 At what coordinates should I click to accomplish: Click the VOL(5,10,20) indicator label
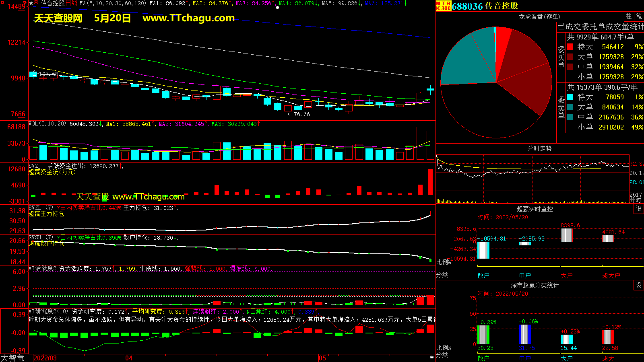[x=47, y=124]
